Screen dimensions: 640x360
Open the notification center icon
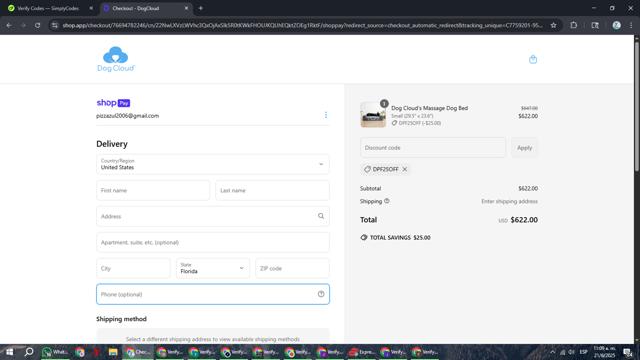coord(628,352)
